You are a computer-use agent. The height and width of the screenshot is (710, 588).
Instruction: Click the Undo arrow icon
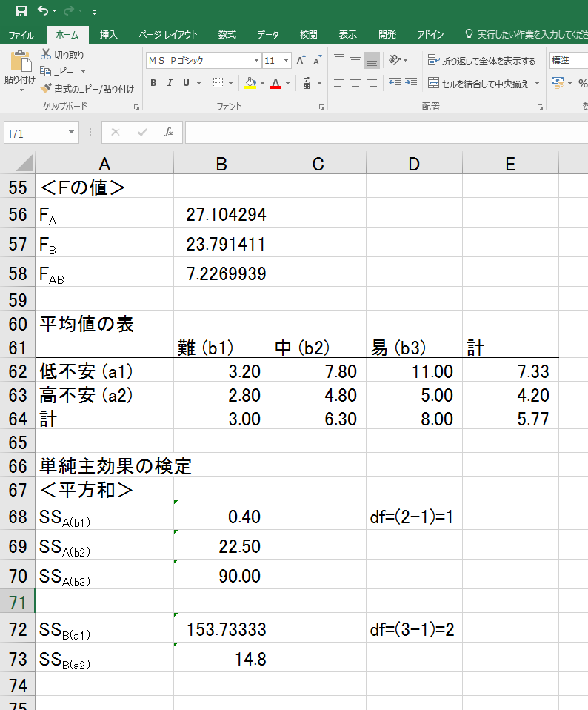43,10
